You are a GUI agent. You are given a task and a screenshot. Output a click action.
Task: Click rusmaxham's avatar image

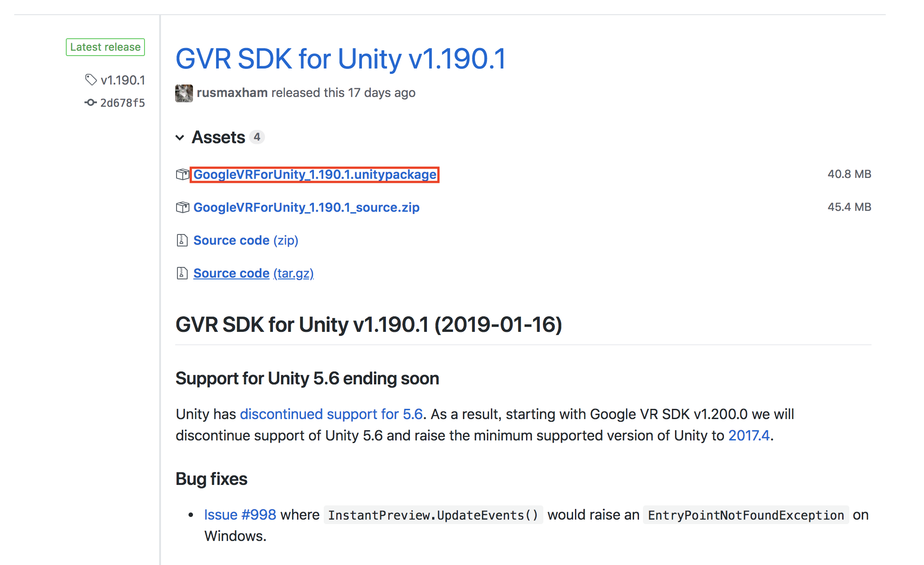(184, 93)
